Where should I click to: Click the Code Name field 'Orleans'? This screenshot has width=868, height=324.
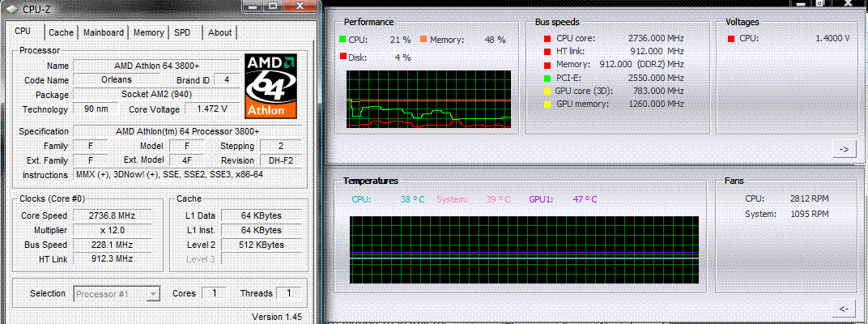click(117, 79)
